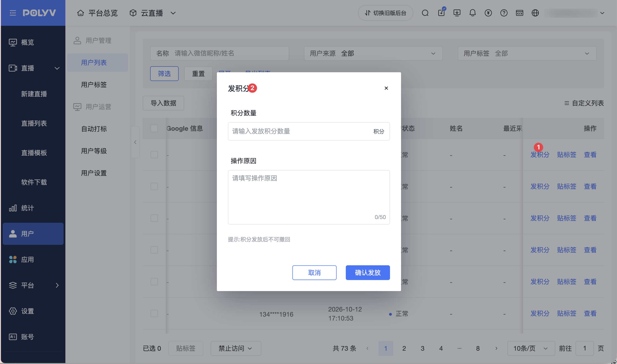617x364 pixels.
Task: Open the 用户标签 filter dropdown
Action: tap(527, 53)
